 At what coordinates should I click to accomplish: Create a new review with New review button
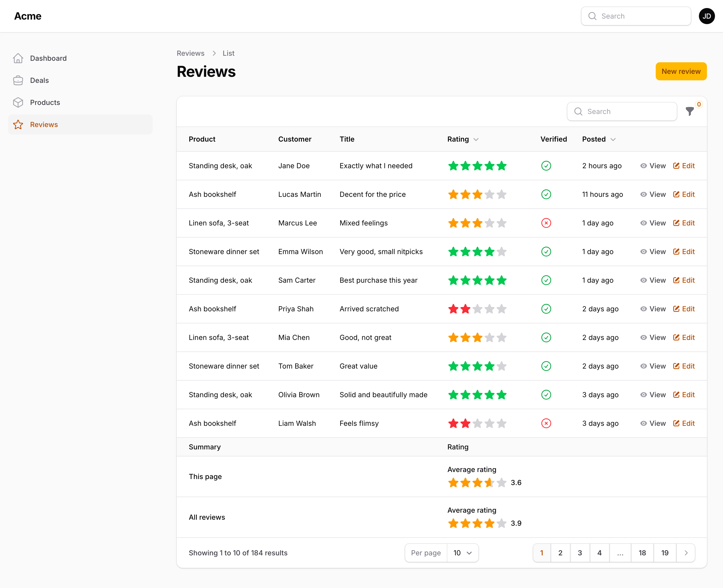click(x=681, y=72)
